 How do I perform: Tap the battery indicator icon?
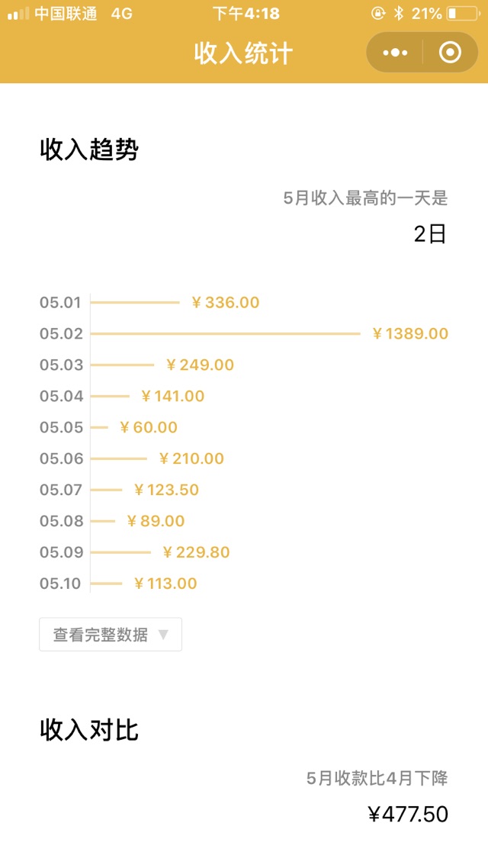click(x=462, y=14)
